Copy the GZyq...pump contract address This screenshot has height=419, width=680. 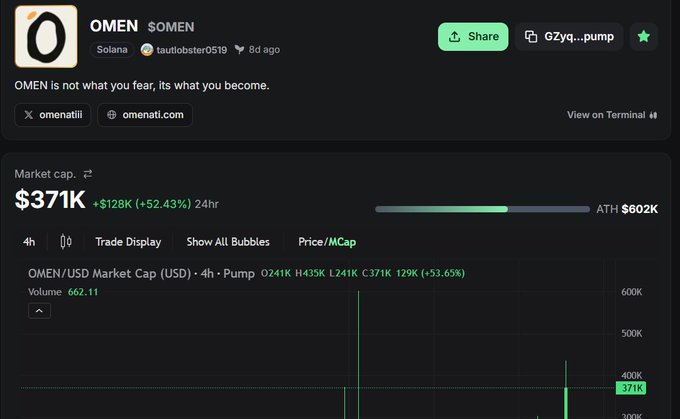(569, 37)
